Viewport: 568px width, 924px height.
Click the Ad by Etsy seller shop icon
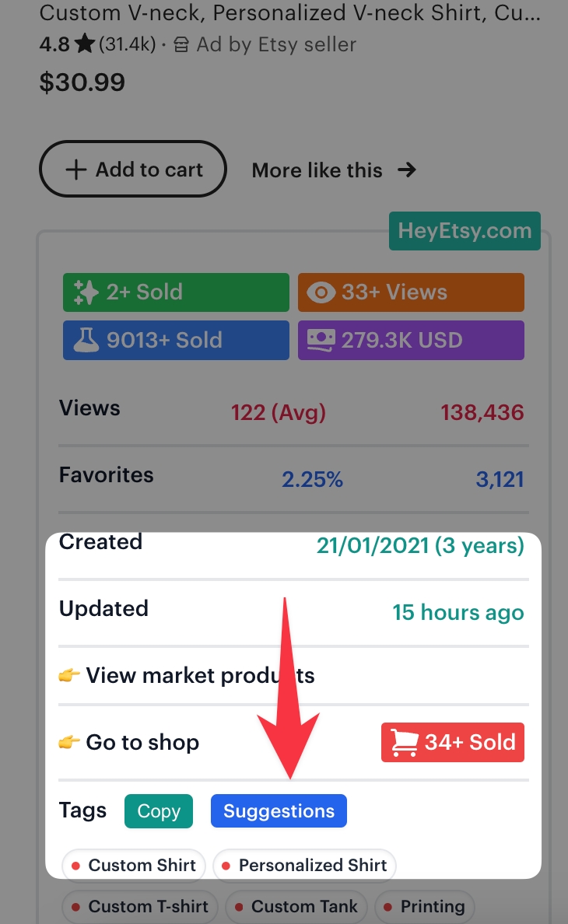pyautogui.click(x=181, y=45)
